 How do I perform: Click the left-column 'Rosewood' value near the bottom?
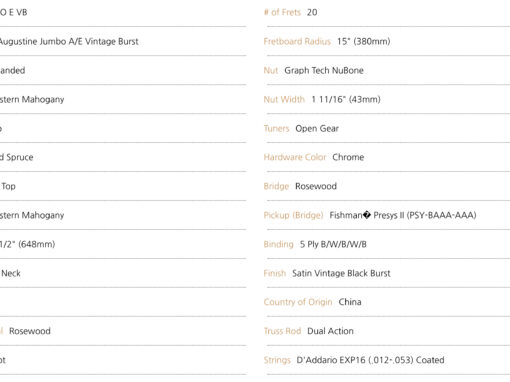30,331
